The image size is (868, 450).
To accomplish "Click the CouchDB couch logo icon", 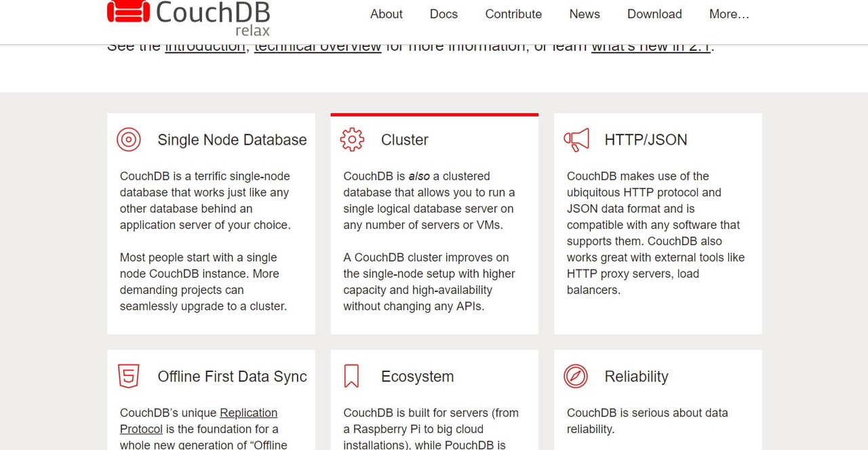I will (x=127, y=12).
